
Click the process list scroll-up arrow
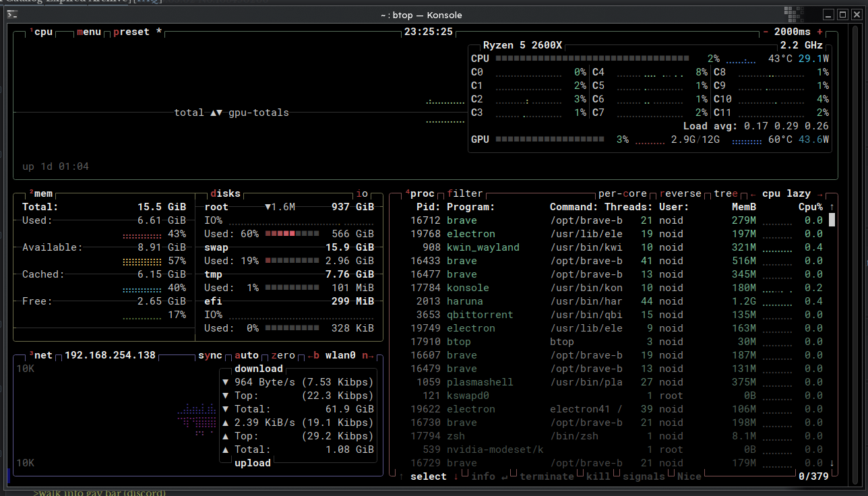tap(832, 207)
